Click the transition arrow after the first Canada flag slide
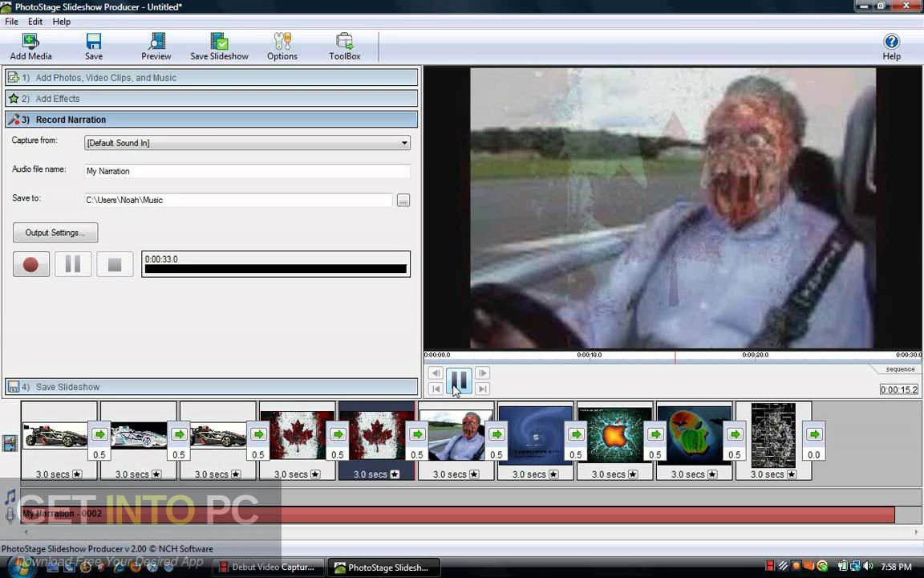Screen dimensions: 924x578 [338, 434]
